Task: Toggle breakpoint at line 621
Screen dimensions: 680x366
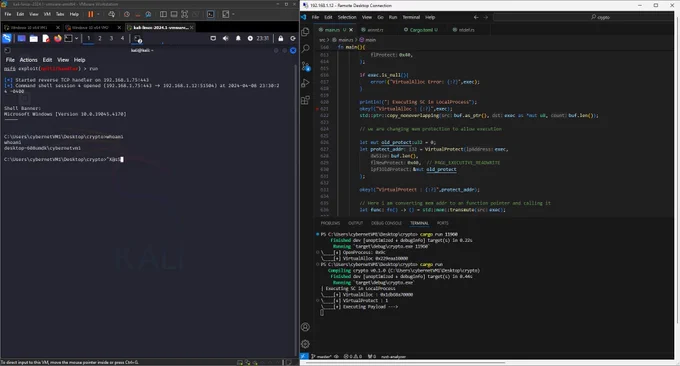Action: point(317,109)
